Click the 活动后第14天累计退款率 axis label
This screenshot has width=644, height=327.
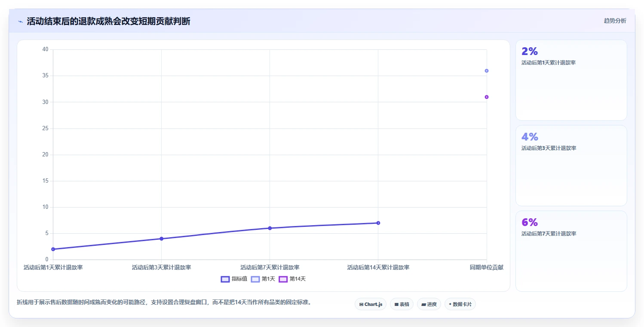tap(378, 267)
